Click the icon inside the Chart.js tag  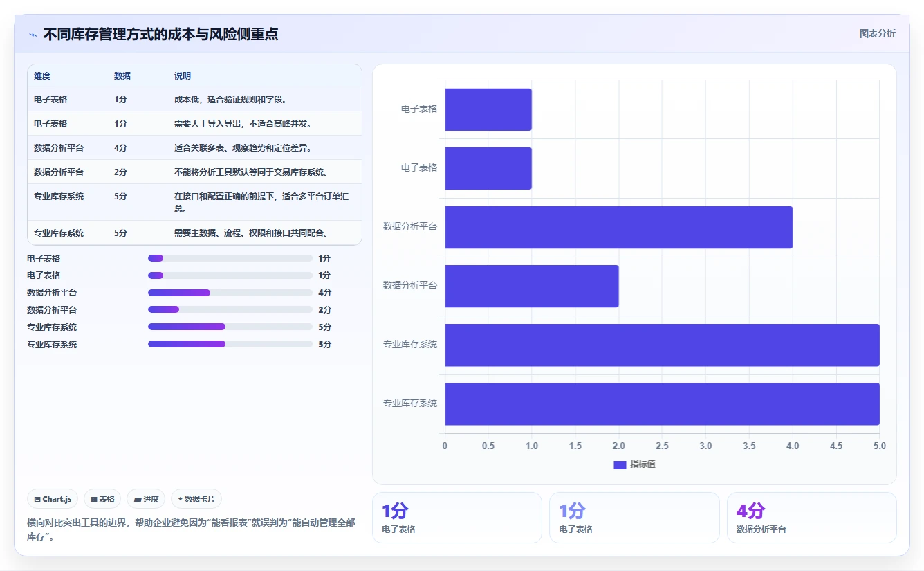tap(37, 499)
